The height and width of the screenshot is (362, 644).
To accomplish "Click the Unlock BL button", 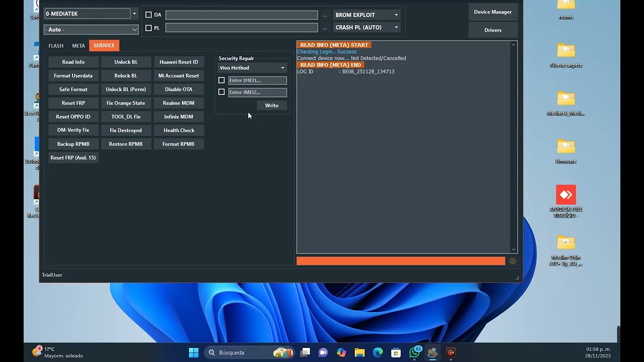I will pyautogui.click(x=126, y=62).
